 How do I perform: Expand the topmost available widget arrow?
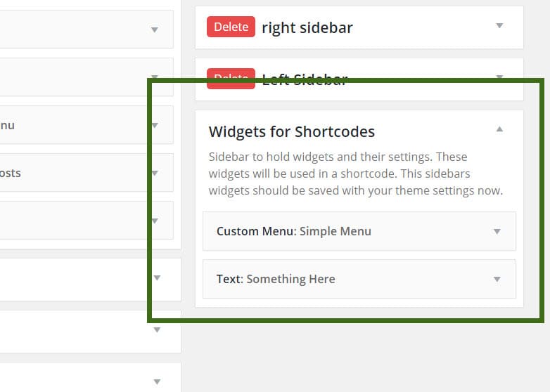coord(155,30)
